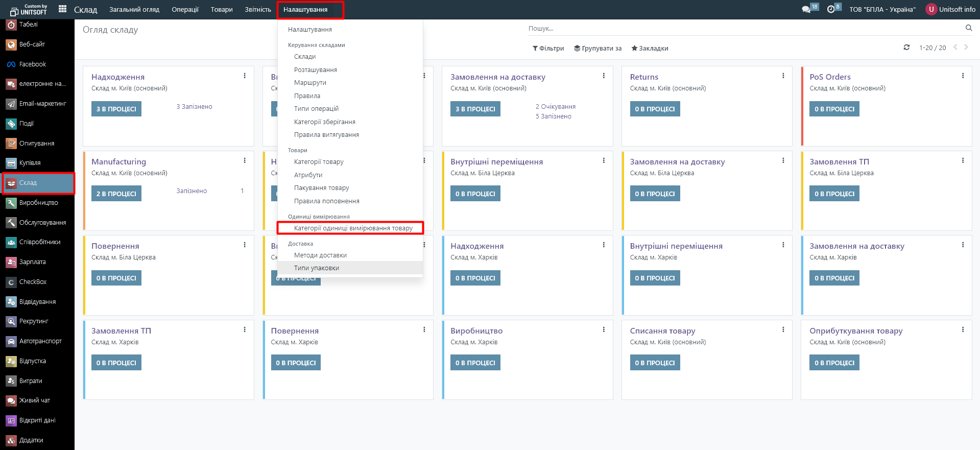980x450 pixels.
Task: Expand the Фільтри dropdown
Action: click(x=548, y=49)
